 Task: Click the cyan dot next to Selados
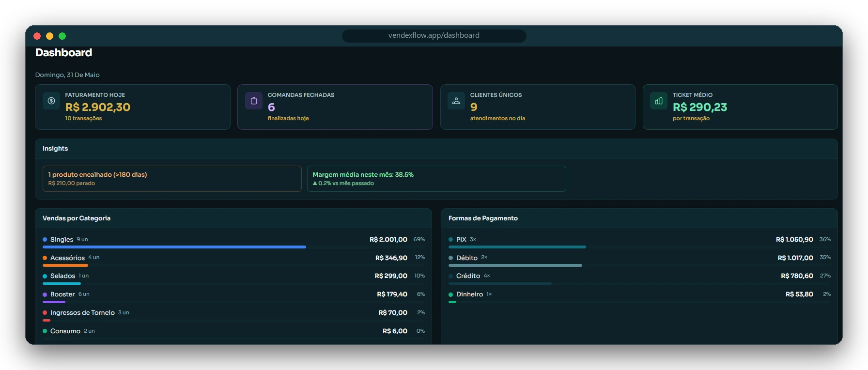[x=45, y=276]
